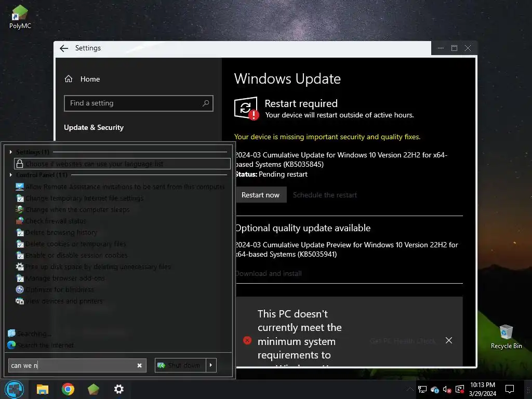Maximize the Settings window
532x399 pixels.
(x=454, y=48)
